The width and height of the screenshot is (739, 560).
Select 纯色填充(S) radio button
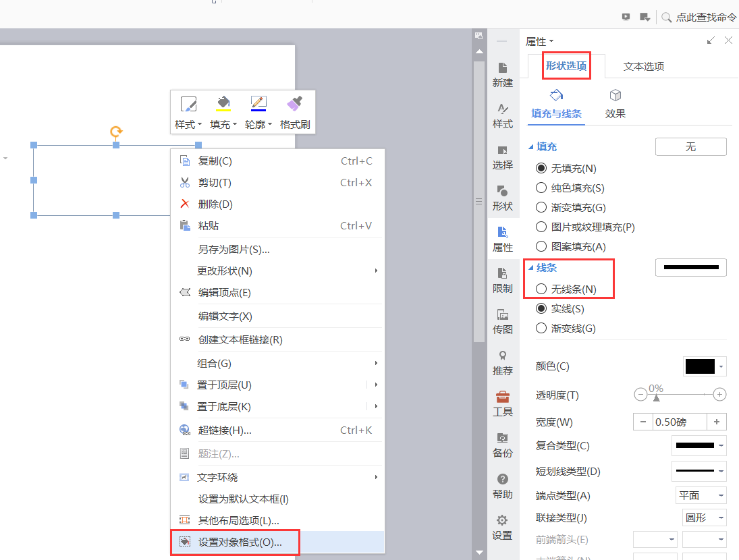pyautogui.click(x=541, y=188)
